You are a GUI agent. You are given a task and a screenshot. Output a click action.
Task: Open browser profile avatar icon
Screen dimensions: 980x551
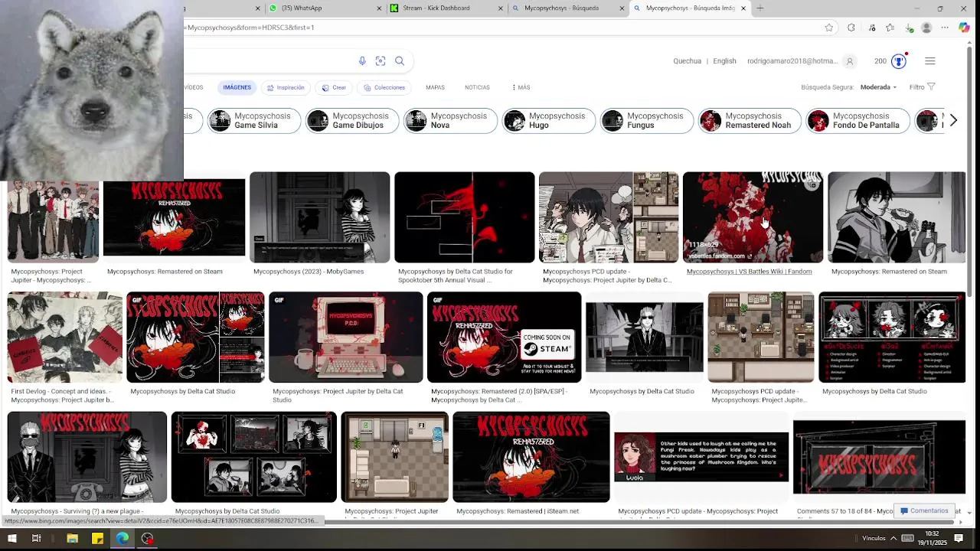click(926, 28)
